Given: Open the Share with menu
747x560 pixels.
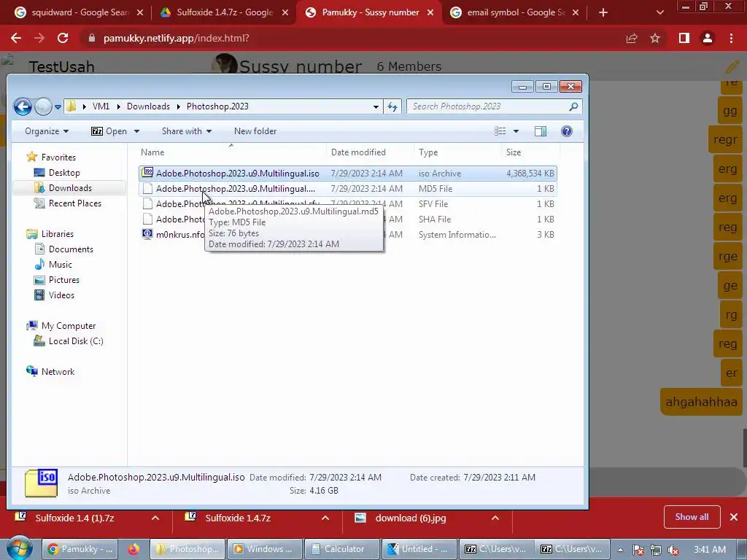Looking at the screenshot, I should click(x=186, y=131).
